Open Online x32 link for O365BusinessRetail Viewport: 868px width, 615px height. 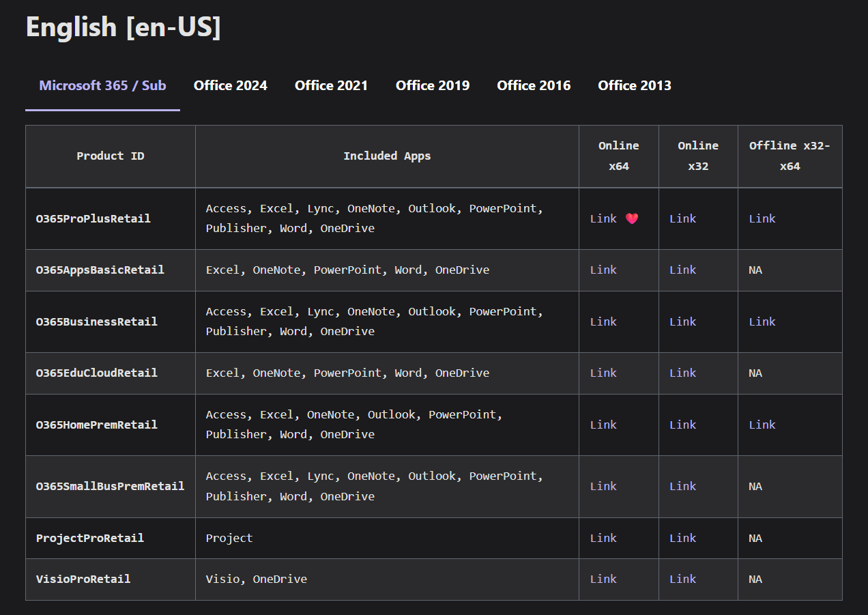[682, 321]
